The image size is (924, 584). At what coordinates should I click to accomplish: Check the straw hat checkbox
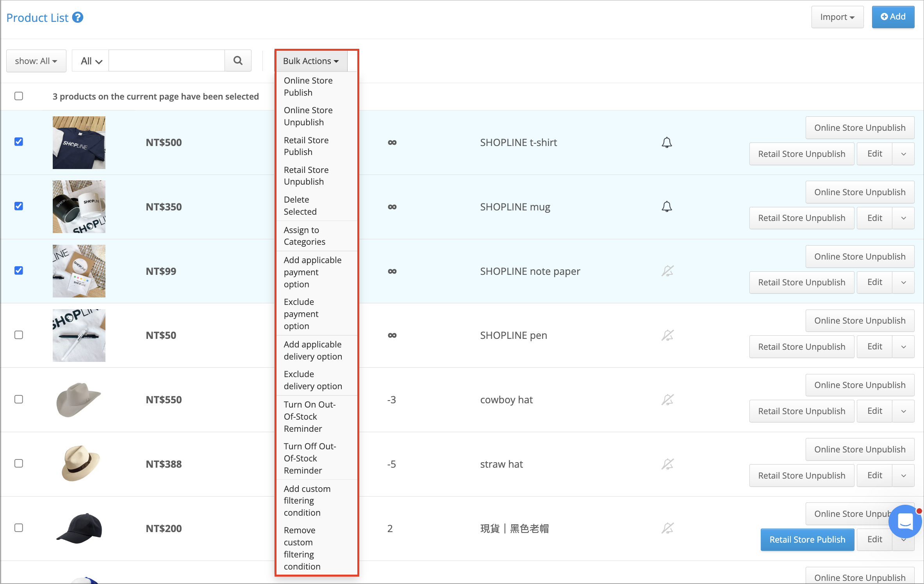pos(19,463)
